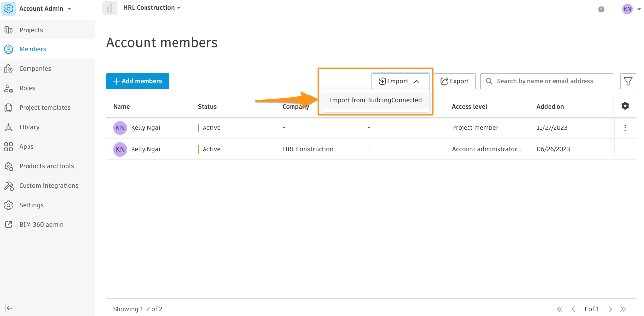Viewport: 644px width, 316px height.
Task: Open the more options menu for Project member row
Action: tap(625, 128)
